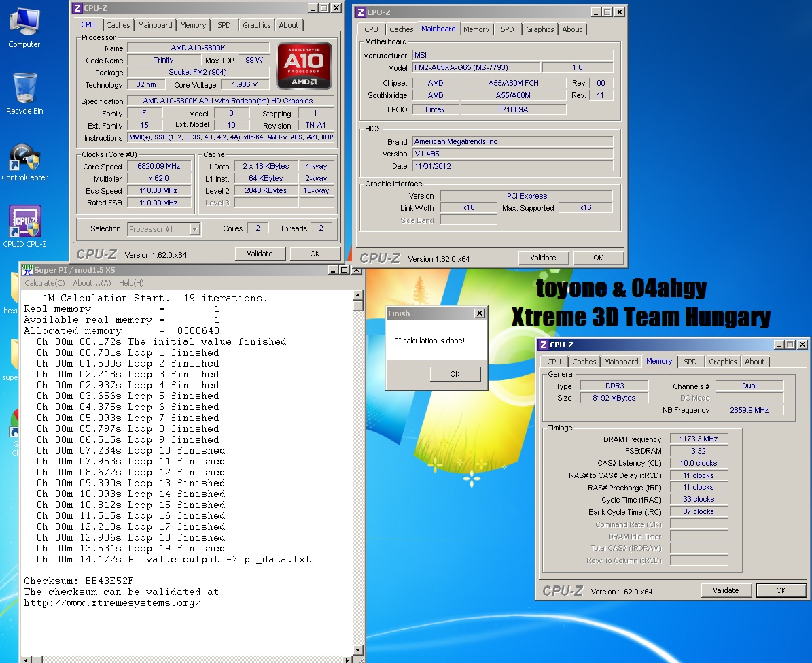Click Validate in the CPU tab window
This screenshot has height=663, width=812.
point(260,254)
